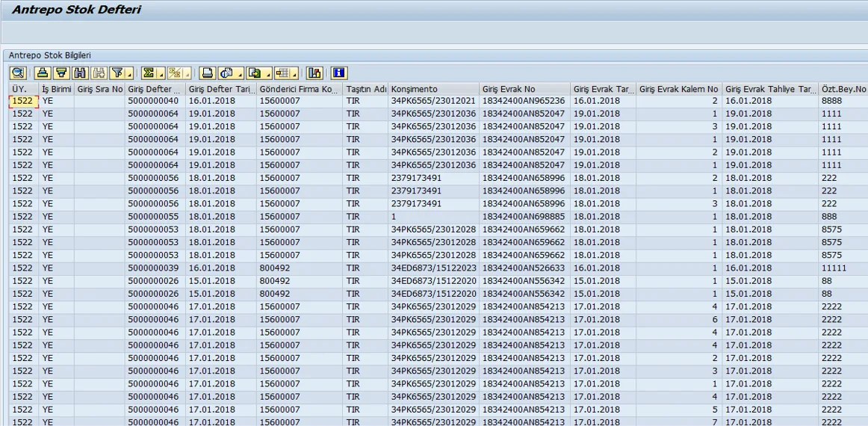This screenshot has height=426, width=868.
Task: Open the filter options dropdown arrow
Action: (129, 72)
